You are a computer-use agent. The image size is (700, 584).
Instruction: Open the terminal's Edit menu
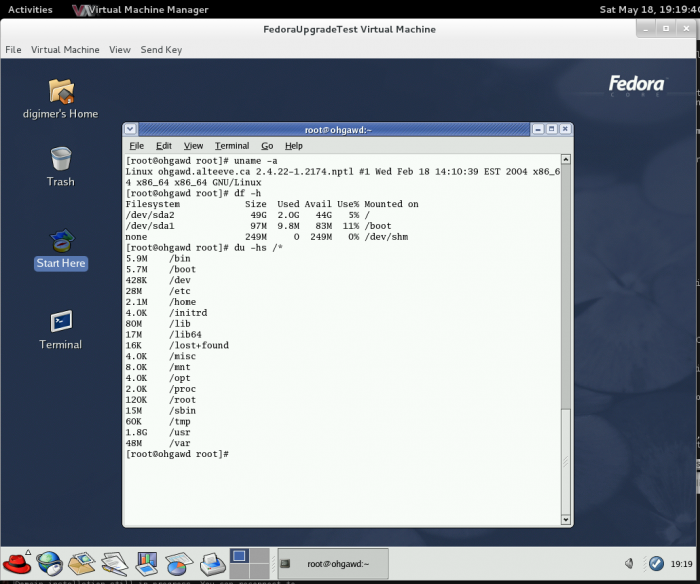point(164,146)
